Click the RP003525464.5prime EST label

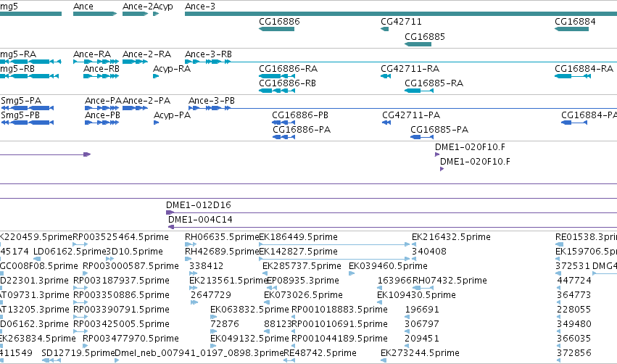tap(121, 237)
